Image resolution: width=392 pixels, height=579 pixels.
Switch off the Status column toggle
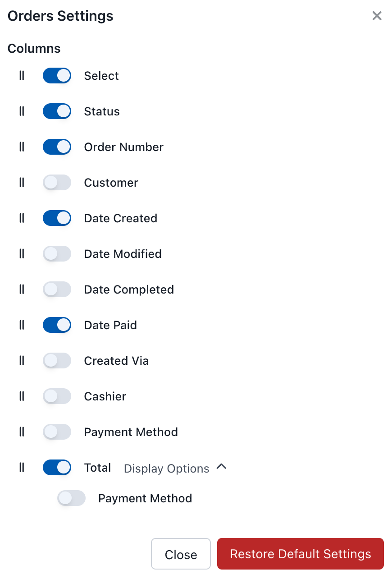click(57, 111)
